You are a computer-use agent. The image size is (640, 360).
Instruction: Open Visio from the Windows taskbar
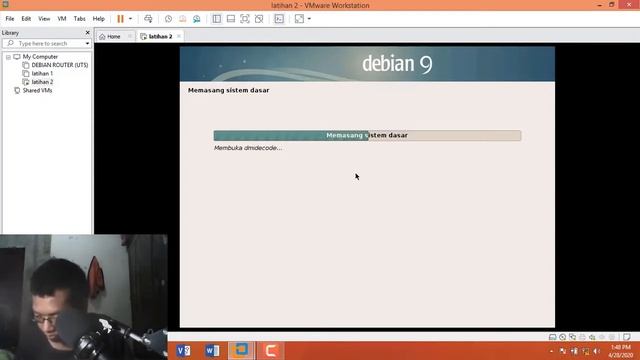coord(184,351)
